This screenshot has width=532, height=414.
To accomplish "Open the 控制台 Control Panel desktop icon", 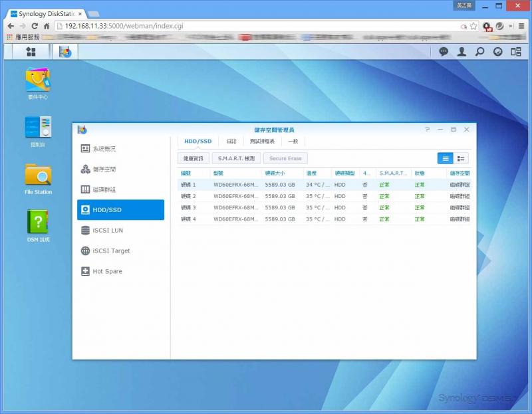I will (x=38, y=132).
